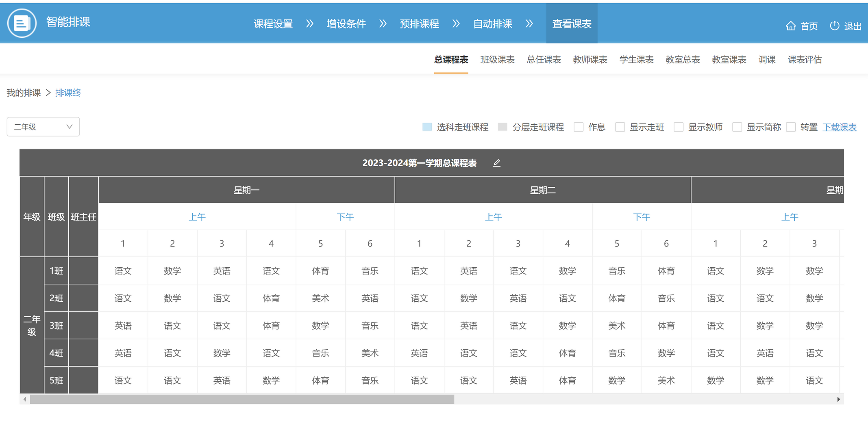Click 5班 Tuesday period 6 美术 cell

pyautogui.click(x=666, y=381)
